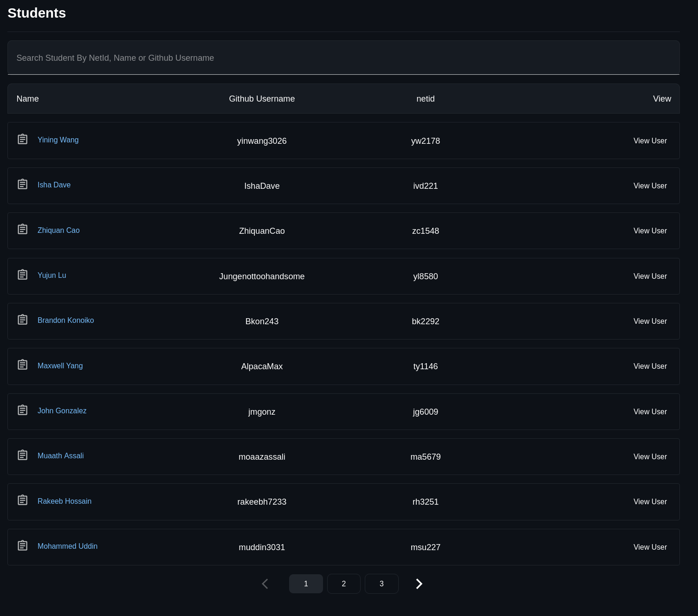The image size is (698, 616).
Task: Navigate to page 3
Action: tap(381, 584)
